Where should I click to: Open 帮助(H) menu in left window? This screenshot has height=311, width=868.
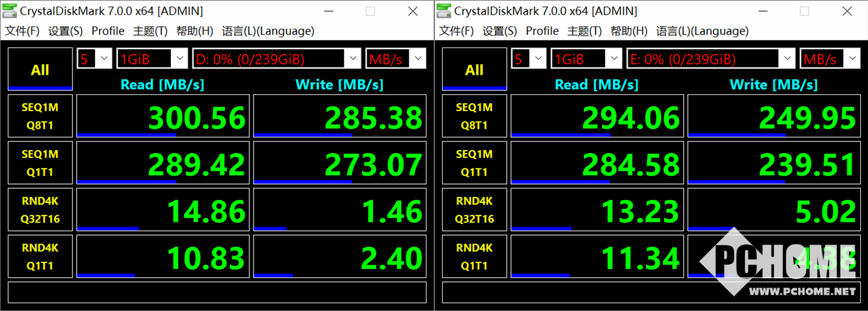click(195, 31)
